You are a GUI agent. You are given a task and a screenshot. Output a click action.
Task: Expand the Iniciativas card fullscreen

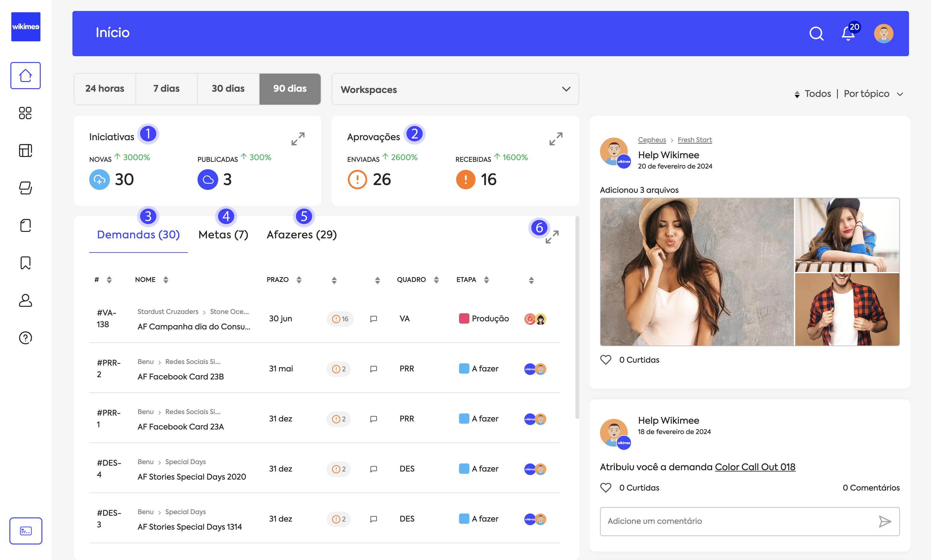point(298,139)
